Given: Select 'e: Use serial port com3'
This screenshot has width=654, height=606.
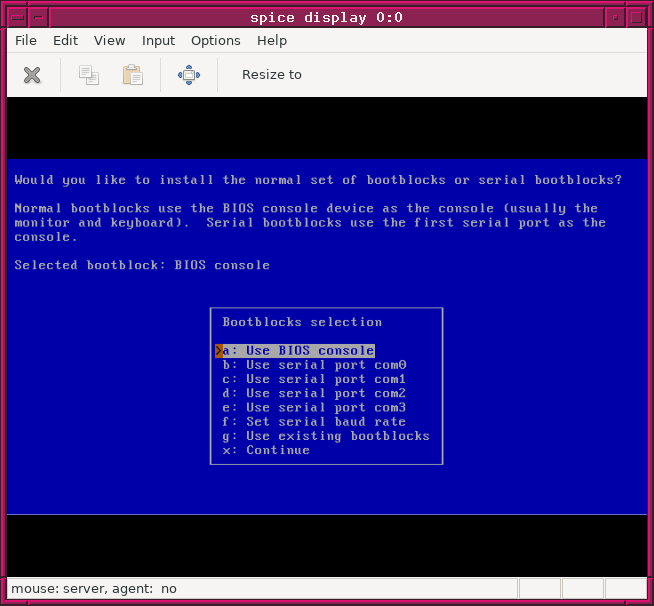Looking at the screenshot, I should [314, 408].
